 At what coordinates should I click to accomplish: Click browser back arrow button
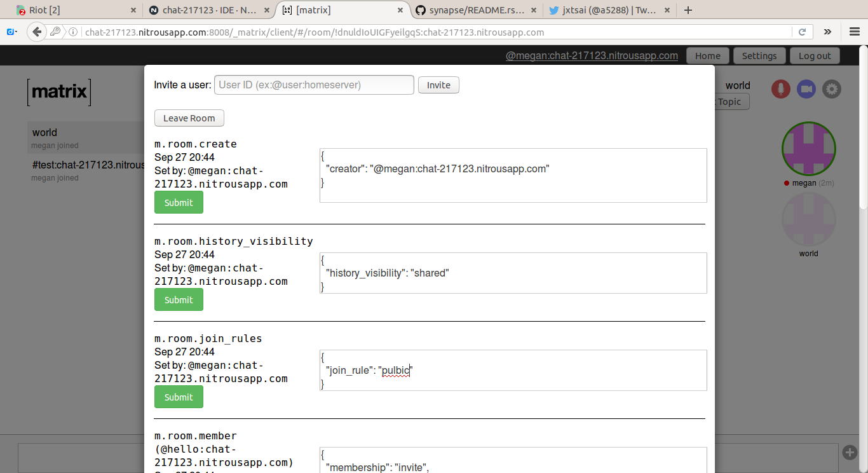[37, 32]
